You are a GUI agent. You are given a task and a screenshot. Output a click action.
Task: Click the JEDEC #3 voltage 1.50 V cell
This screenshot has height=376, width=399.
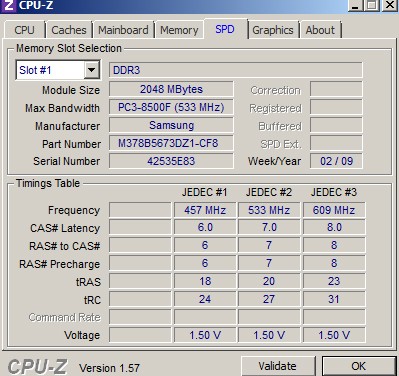(x=334, y=335)
